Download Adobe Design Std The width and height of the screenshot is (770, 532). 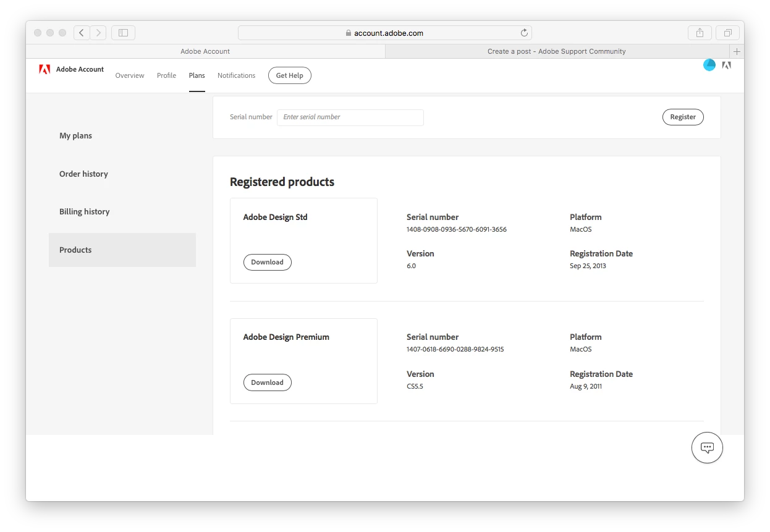[267, 262]
